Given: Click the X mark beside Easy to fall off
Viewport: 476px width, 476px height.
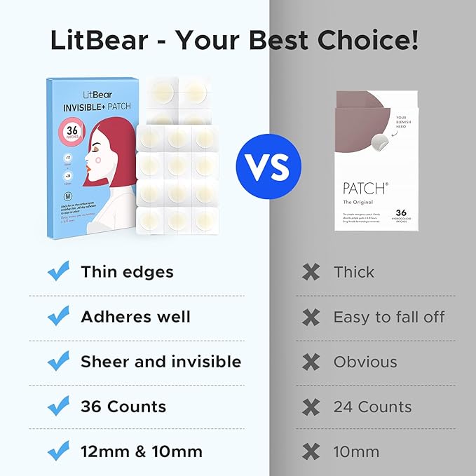Looking at the screenshot, I should [x=311, y=317].
